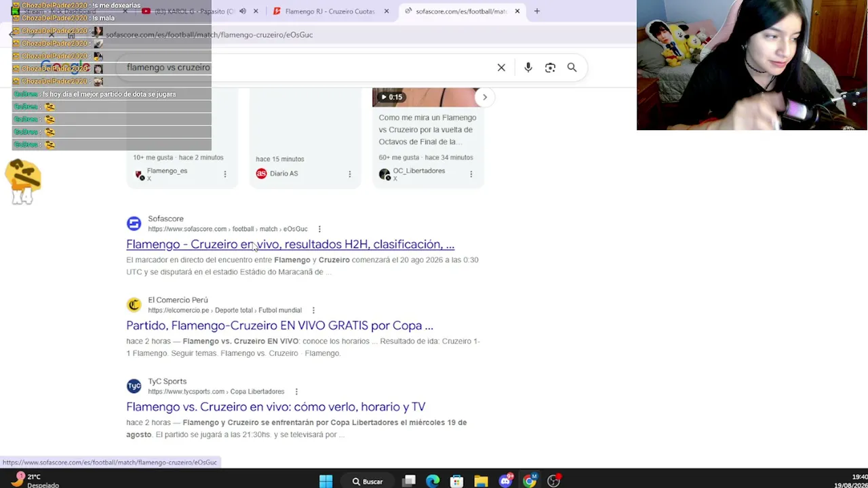This screenshot has width=868, height=488.
Task: Open more options for El Comercio result
Action: tap(313, 310)
